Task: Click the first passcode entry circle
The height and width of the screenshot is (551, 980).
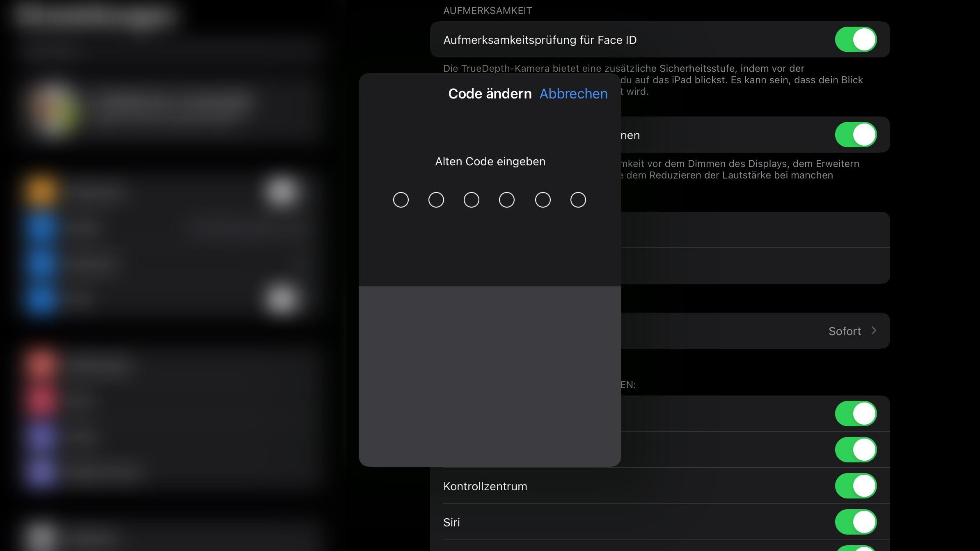Action: coord(401,200)
